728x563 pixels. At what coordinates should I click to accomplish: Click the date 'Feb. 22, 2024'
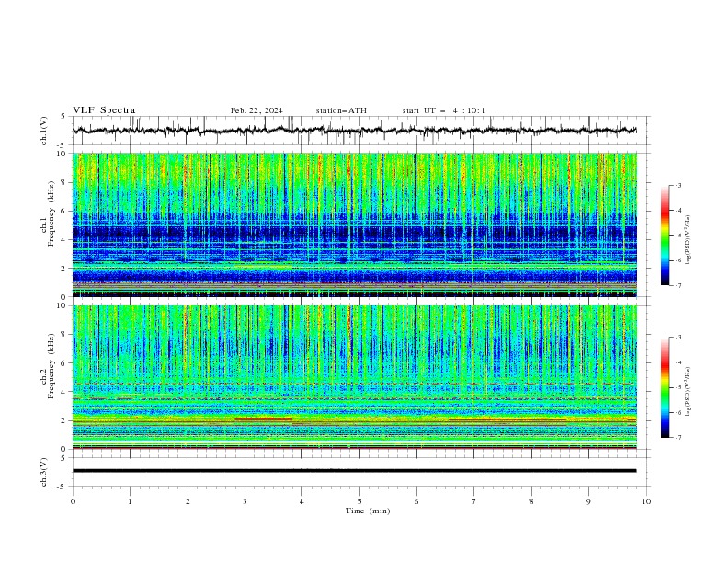coord(256,110)
